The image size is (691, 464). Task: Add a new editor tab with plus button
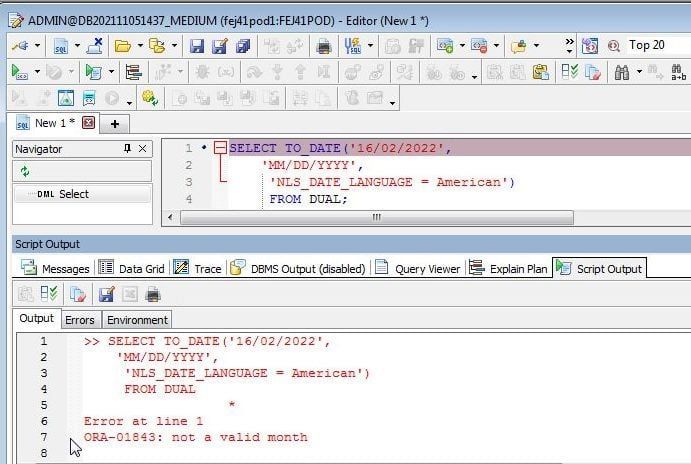pos(115,124)
